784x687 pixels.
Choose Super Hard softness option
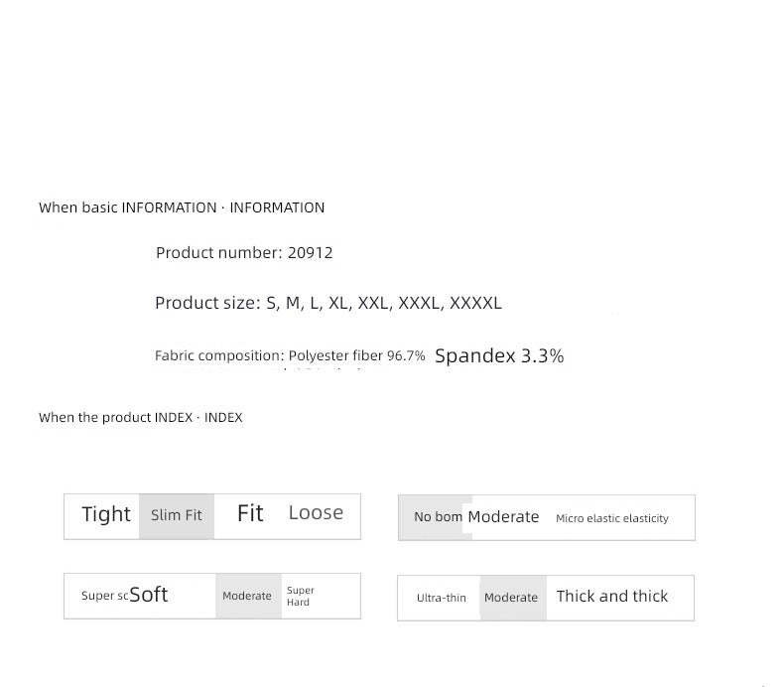[301, 596]
